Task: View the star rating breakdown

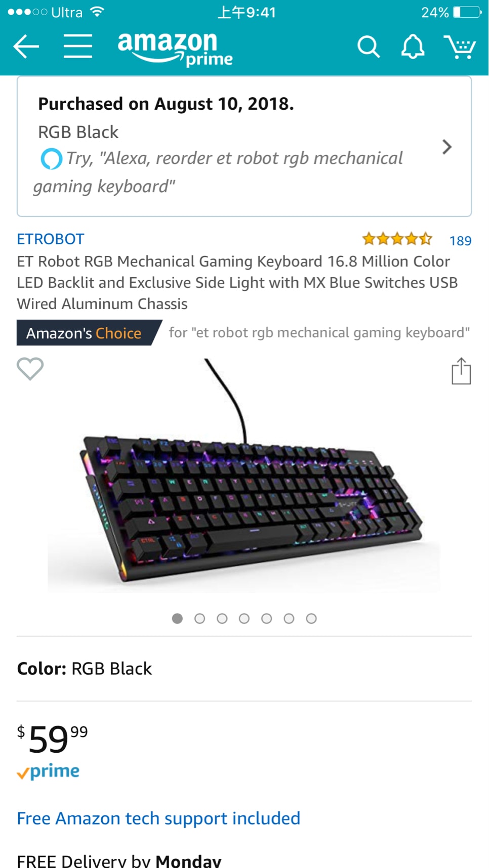Action: [397, 239]
